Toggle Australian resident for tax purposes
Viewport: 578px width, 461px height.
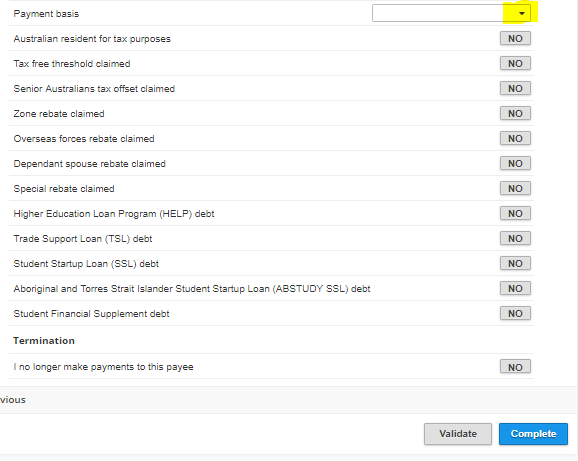coord(515,38)
